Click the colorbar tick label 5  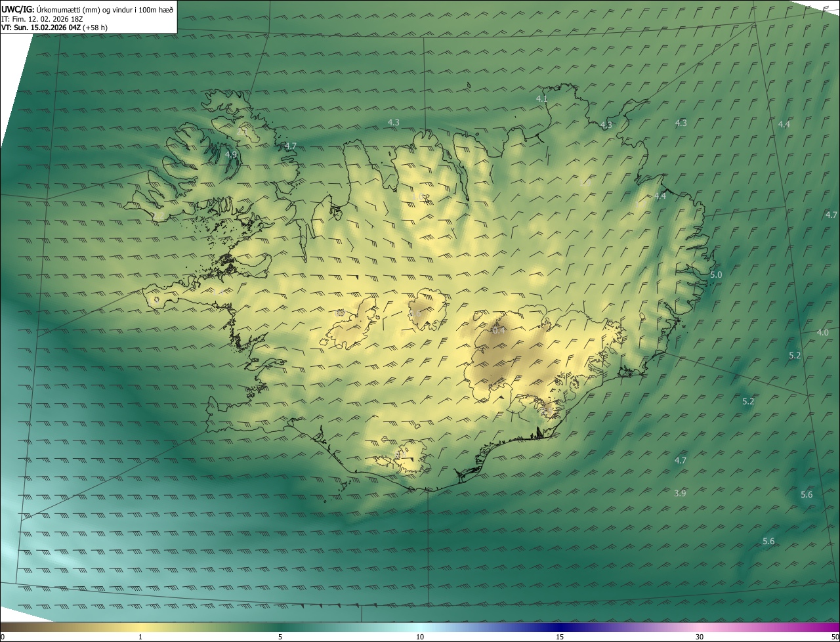coord(280,637)
